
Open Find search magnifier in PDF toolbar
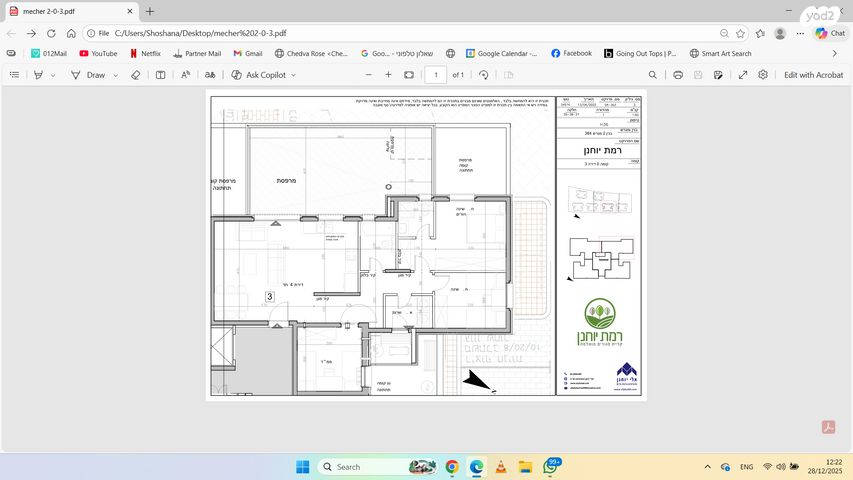(653, 75)
